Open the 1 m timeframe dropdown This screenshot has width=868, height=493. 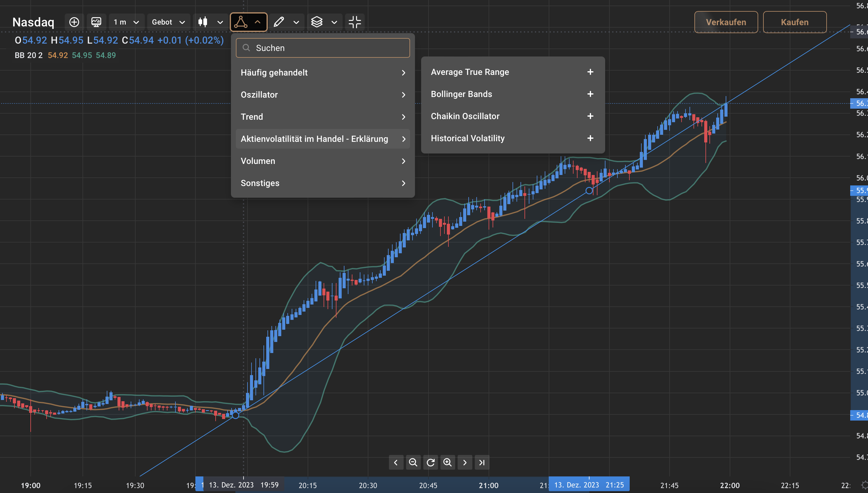126,22
